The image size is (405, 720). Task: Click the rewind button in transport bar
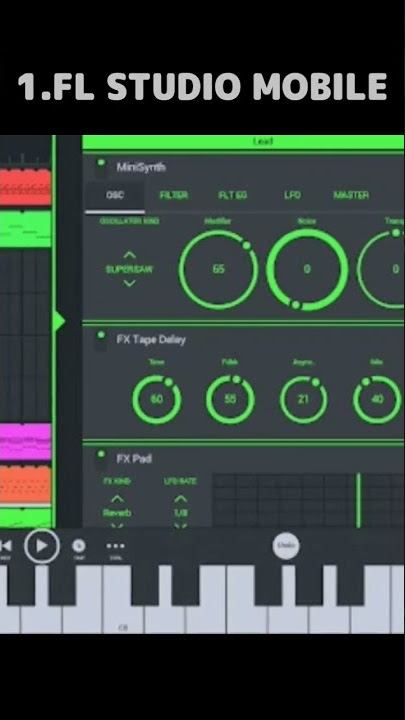point(5,546)
